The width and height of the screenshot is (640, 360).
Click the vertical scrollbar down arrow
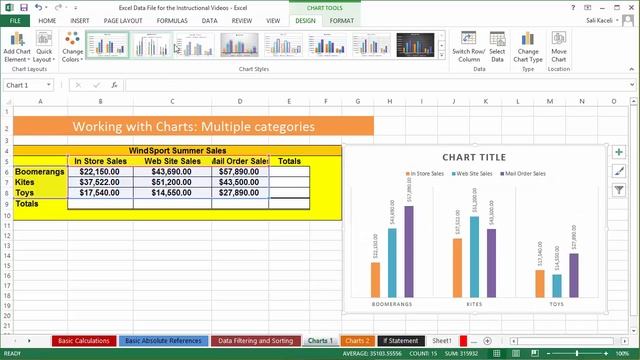pos(633,331)
